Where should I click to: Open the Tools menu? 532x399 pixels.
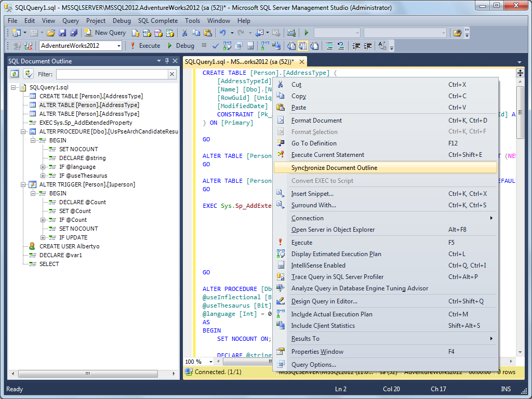coord(192,21)
